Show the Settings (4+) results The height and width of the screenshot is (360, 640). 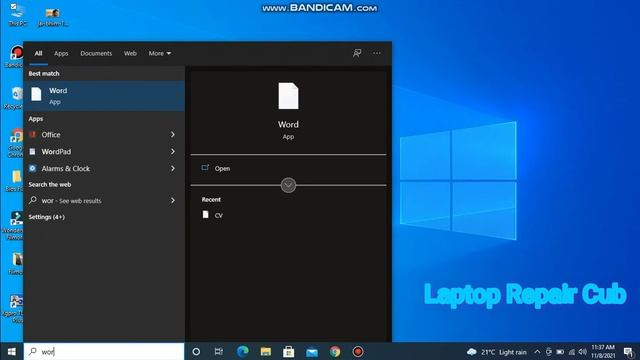tap(47, 217)
